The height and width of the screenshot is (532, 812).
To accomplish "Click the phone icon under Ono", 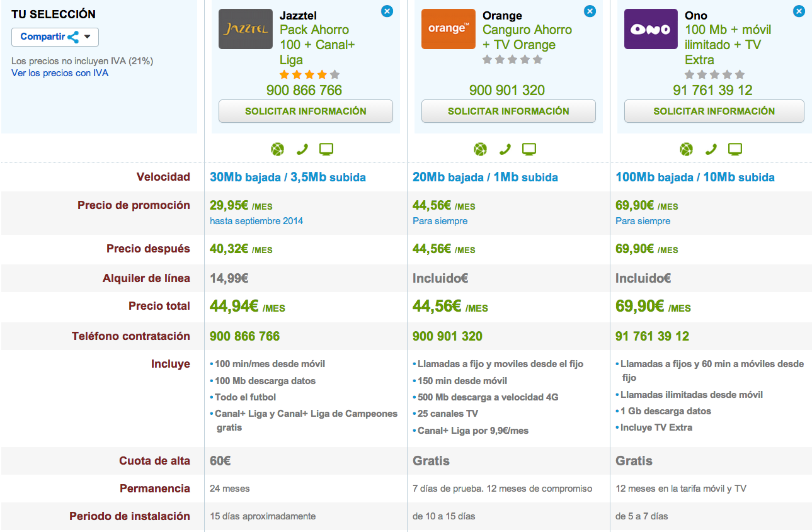I will (x=711, y=149).
